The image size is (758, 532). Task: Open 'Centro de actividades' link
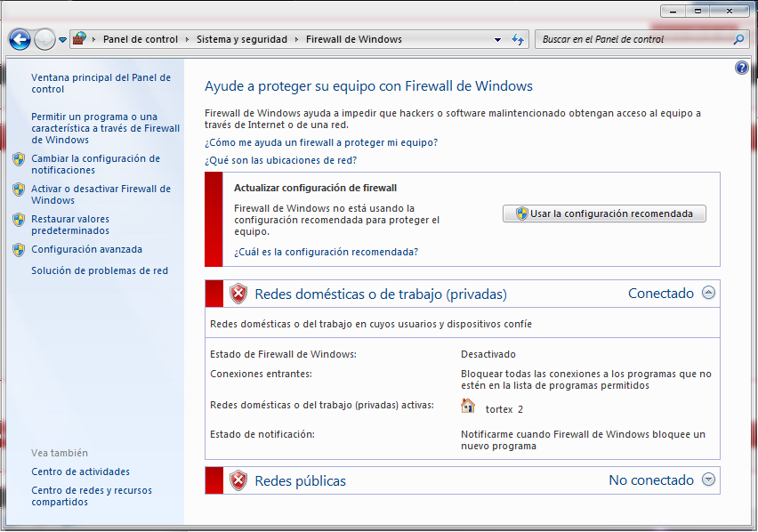[81, 472]
